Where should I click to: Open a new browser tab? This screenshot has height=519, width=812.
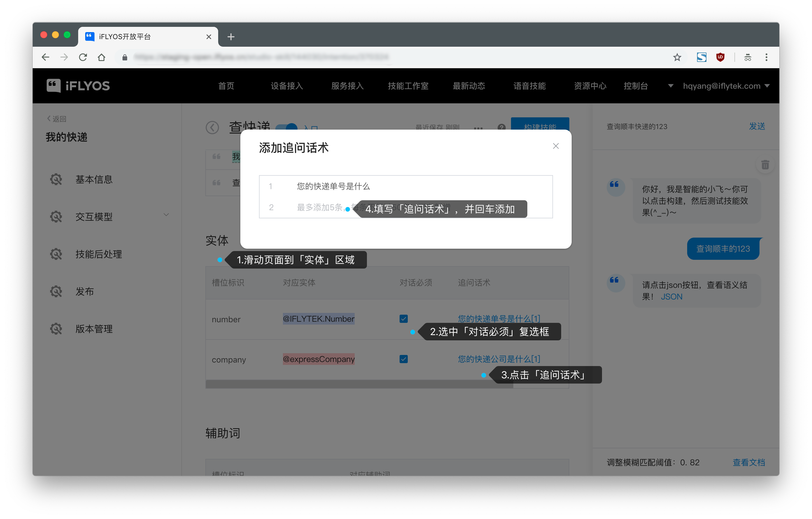pos(231,37)
